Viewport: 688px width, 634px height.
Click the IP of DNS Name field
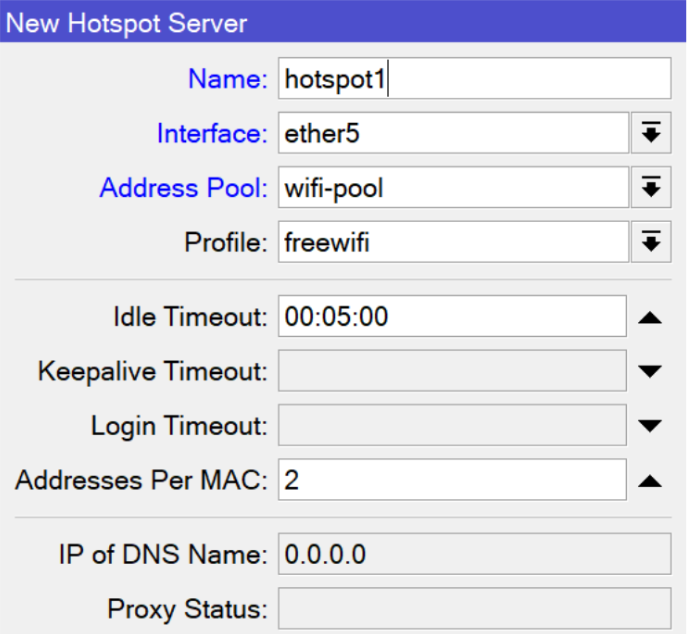[474, 554]
